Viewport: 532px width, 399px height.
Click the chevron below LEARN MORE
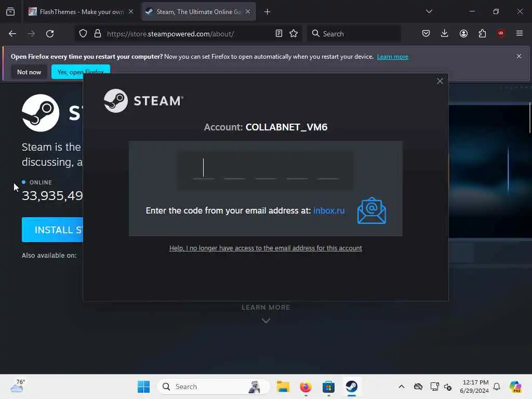click(x=266, y=321)
